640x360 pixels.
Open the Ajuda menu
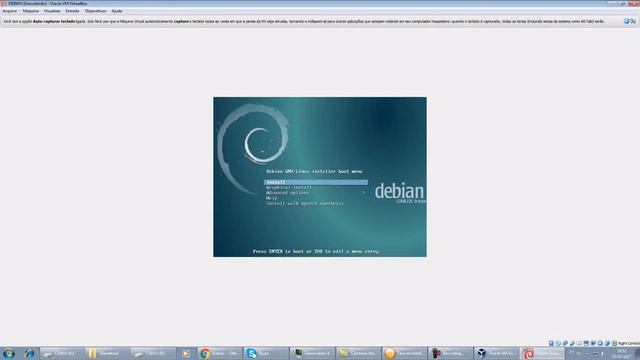117,11
